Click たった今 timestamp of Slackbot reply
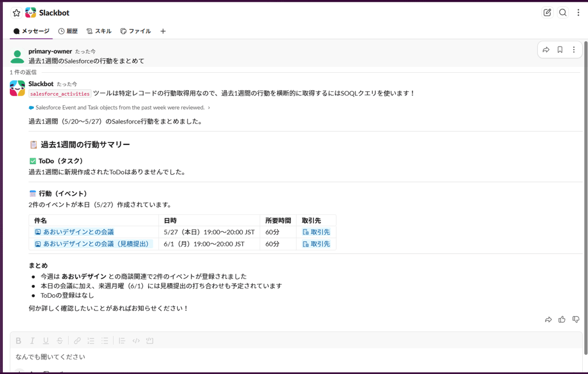The width and height of the screenshot is (588, 374). (x=67, y=84)
